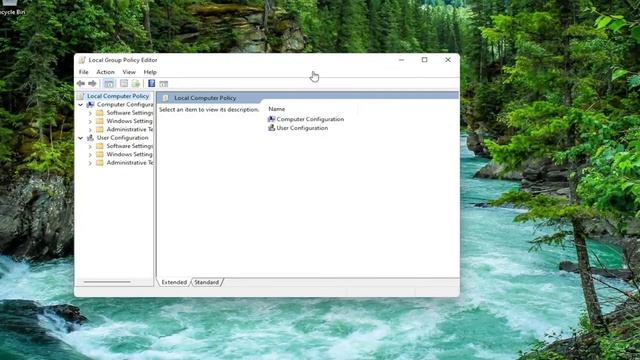640x360 pixels.
Task: Click the blue Help toolbar icon
Action: (151, 84)
